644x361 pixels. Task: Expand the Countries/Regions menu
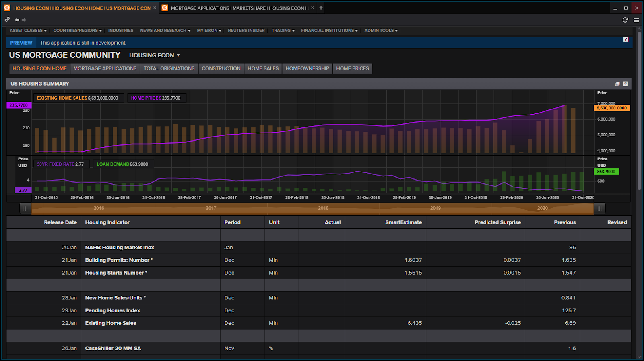(x=78, y=31)
